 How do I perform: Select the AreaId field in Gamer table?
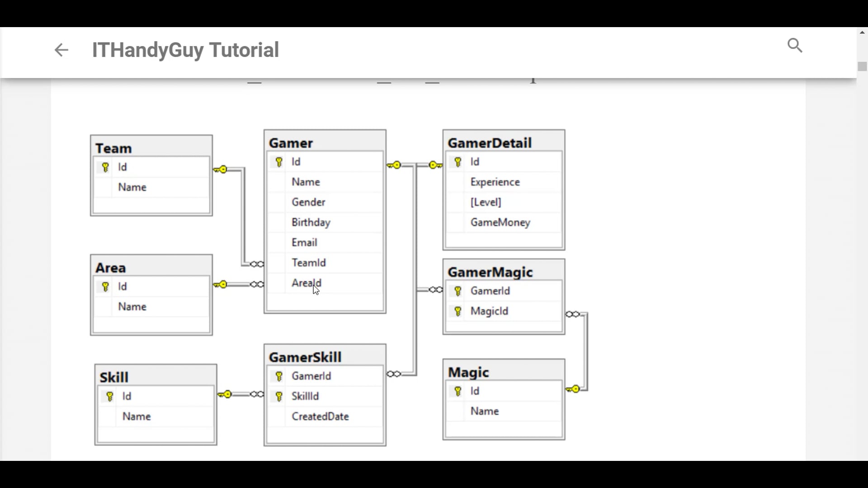click(x=306, y=283)
